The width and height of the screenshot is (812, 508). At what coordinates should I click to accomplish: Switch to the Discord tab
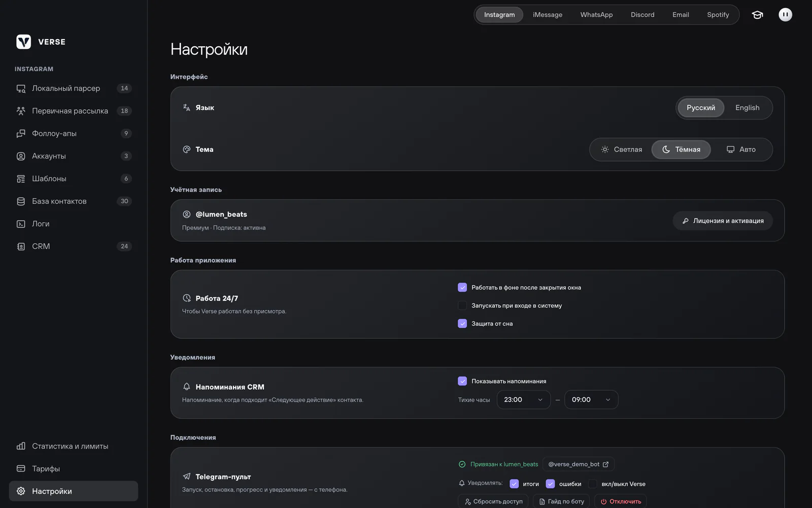[642, 15]
